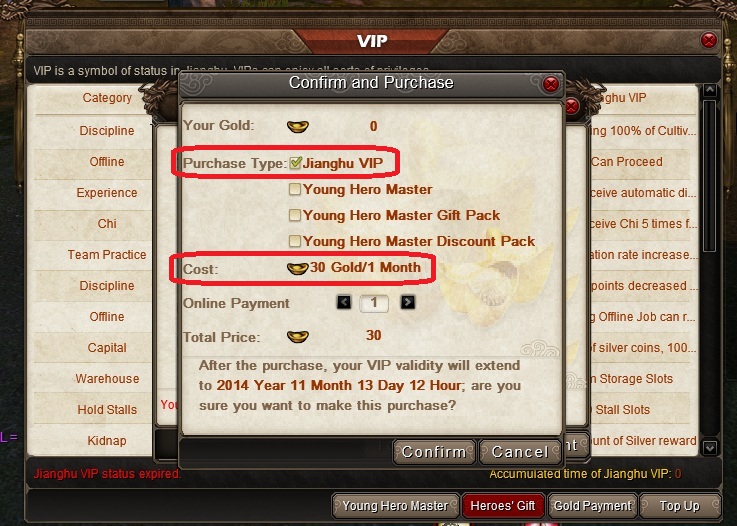The width and height of the screenshot is (737, 526).
Task: Click the Top Up button
Action: click(680, 506)
